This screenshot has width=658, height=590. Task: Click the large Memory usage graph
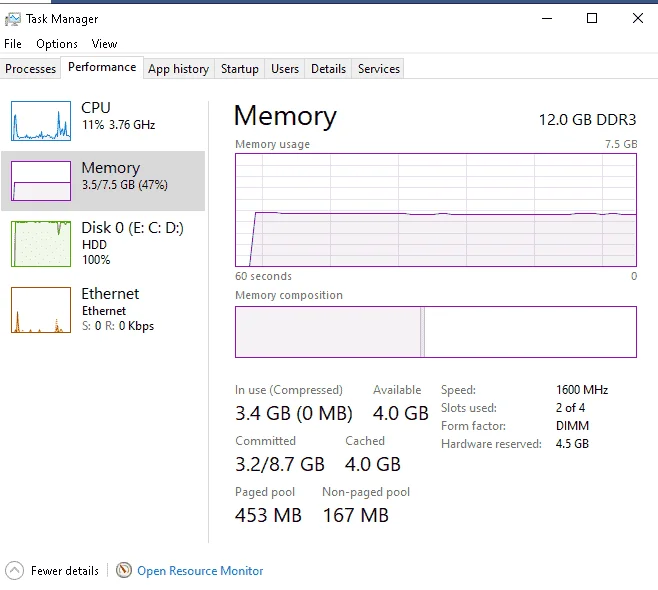[x=436, y=210]
